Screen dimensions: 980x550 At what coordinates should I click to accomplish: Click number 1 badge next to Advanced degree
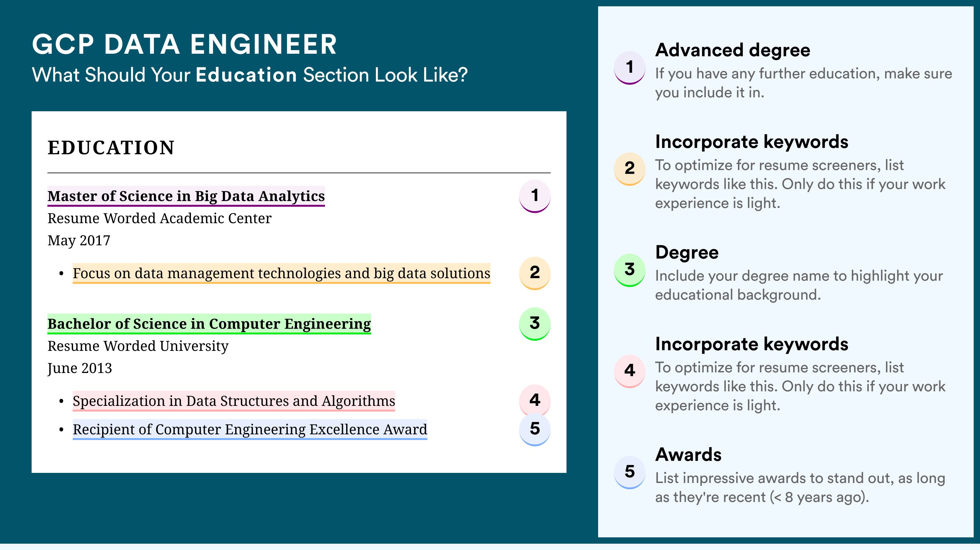point(629,68)
